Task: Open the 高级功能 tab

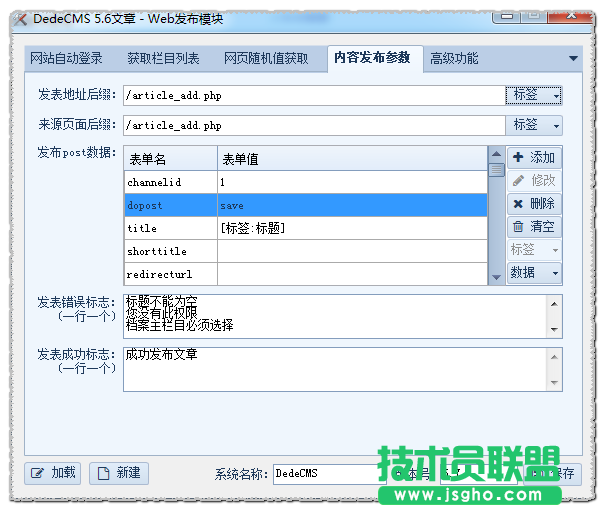Action: [454, 59]
